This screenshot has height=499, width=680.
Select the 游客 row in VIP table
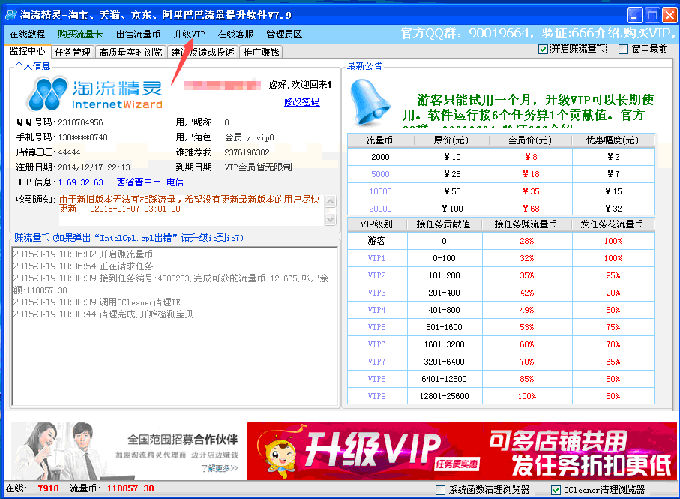(501, 241)
